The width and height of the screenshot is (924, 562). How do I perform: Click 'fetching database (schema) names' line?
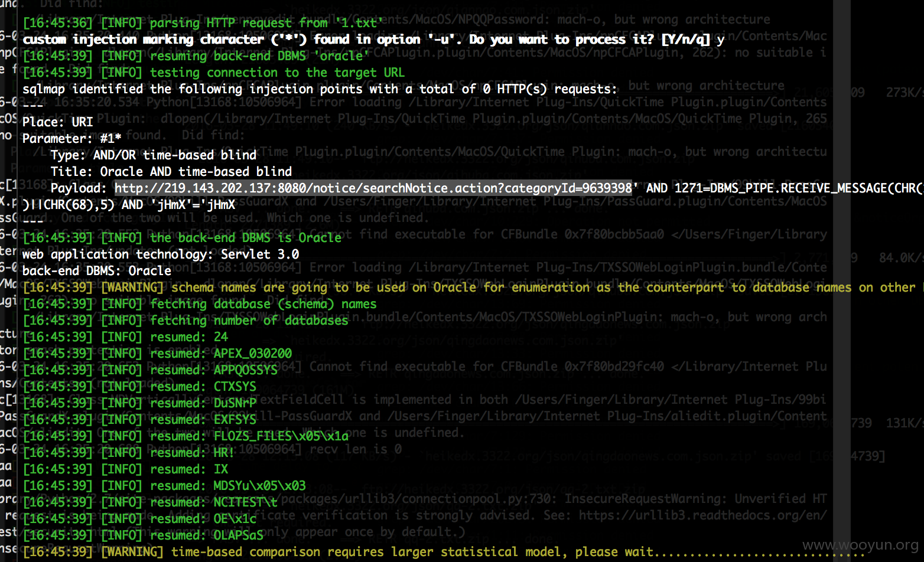200,303
